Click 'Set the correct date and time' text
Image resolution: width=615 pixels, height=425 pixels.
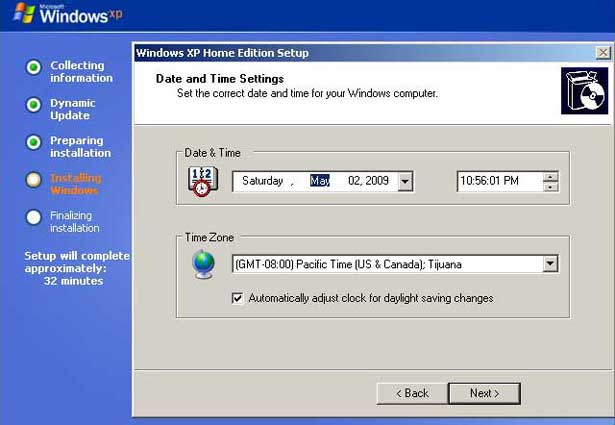click(x=307, y=93)
